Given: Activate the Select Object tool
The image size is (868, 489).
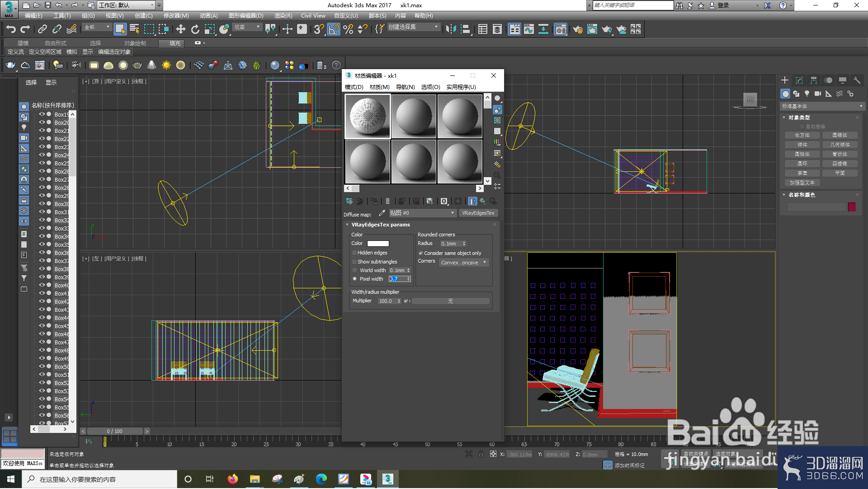Looking at the screenshot, I should point(120,29).
